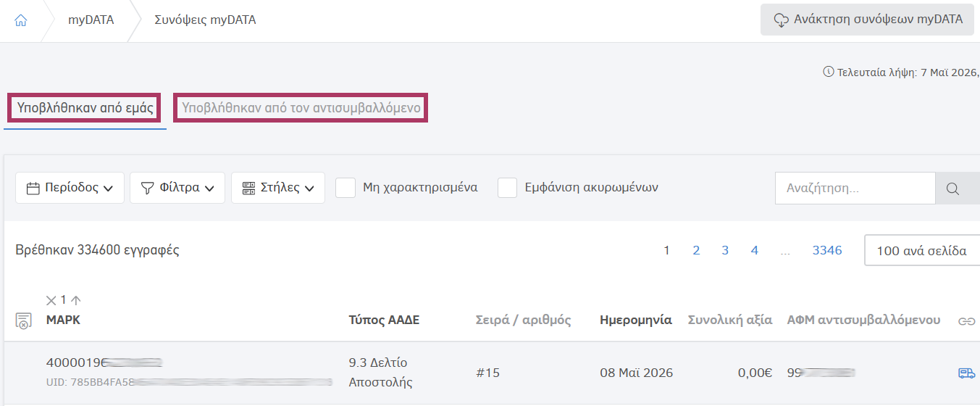Image resolution: width=980 pixels, height=406 pixels.
Task: Click the ΑΦΜ αντισυμβαλλόμενου column header
Action: click(x=864, y=320)
